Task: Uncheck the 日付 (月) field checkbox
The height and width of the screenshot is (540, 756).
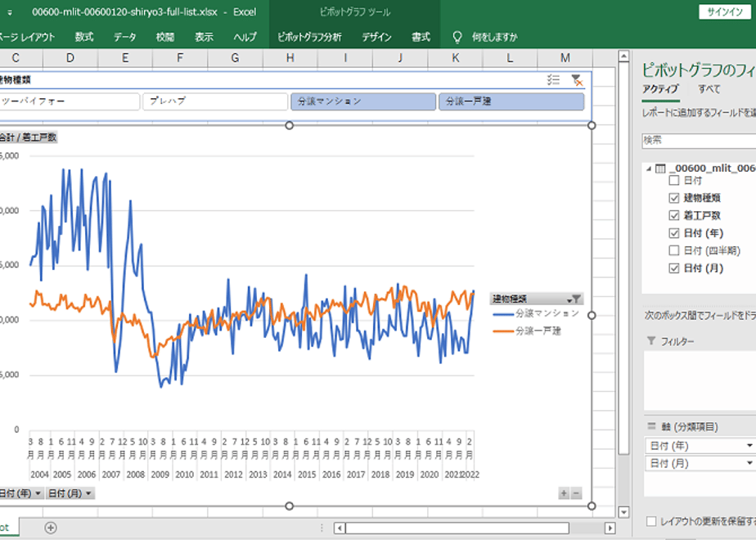Action: tap(674, 268)
